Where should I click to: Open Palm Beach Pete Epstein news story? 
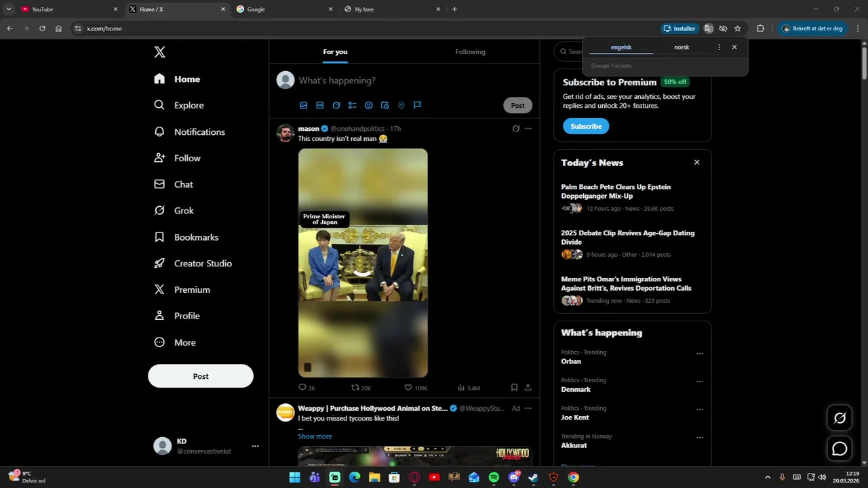[x=632, y=197]
